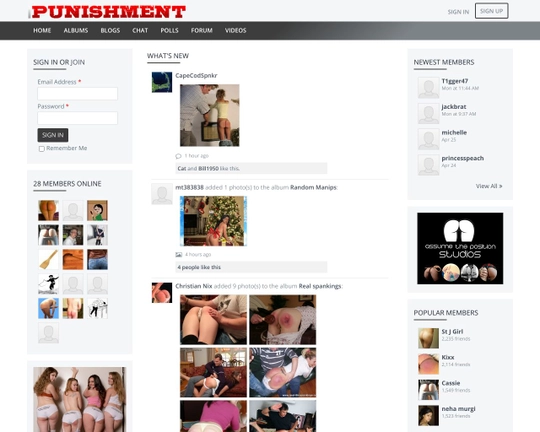Open neha murgi's portrait avatar
This screenshot has height=432, width=540.
coord(428,415)
